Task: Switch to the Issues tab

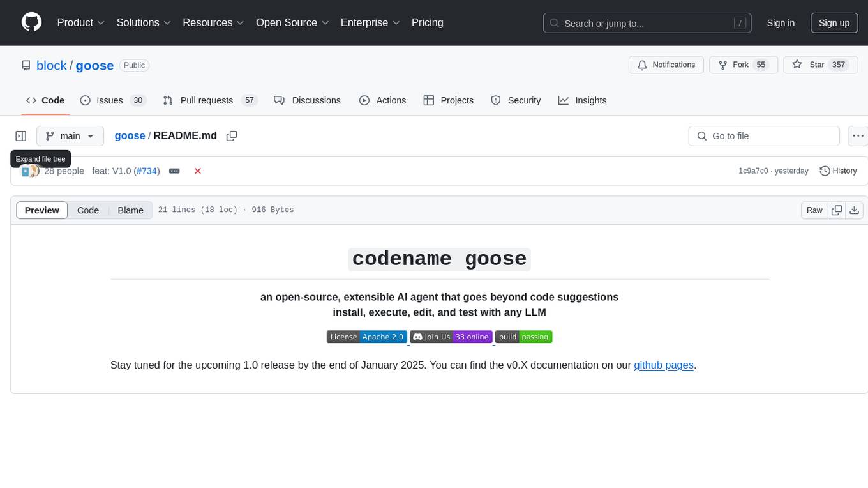Action: (x=113, y=100)
